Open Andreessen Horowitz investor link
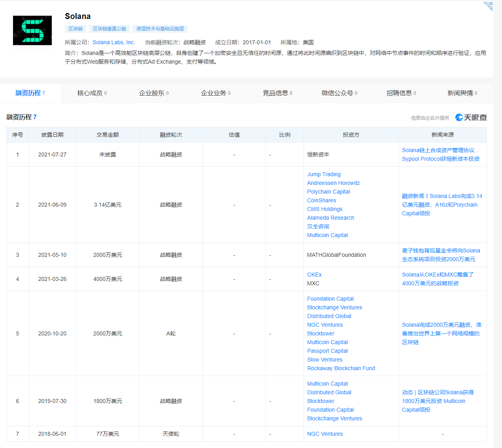 pos(333,183)
